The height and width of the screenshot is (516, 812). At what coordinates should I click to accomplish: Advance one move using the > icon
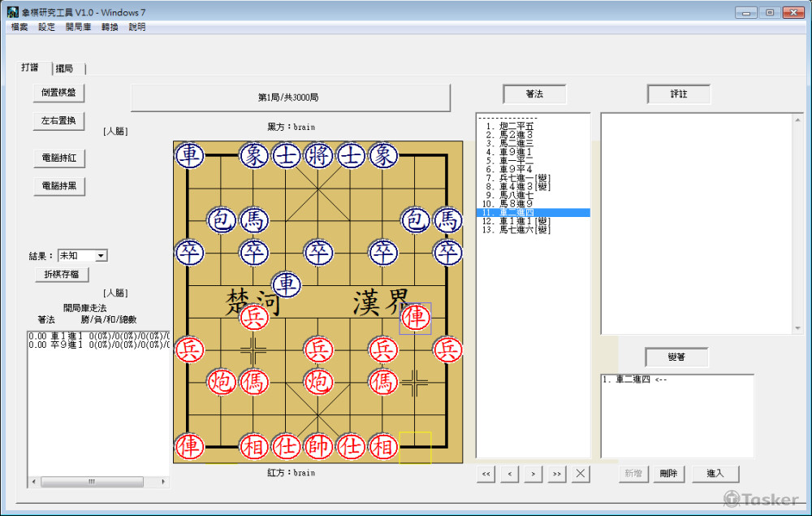click(x=533, y=474)
